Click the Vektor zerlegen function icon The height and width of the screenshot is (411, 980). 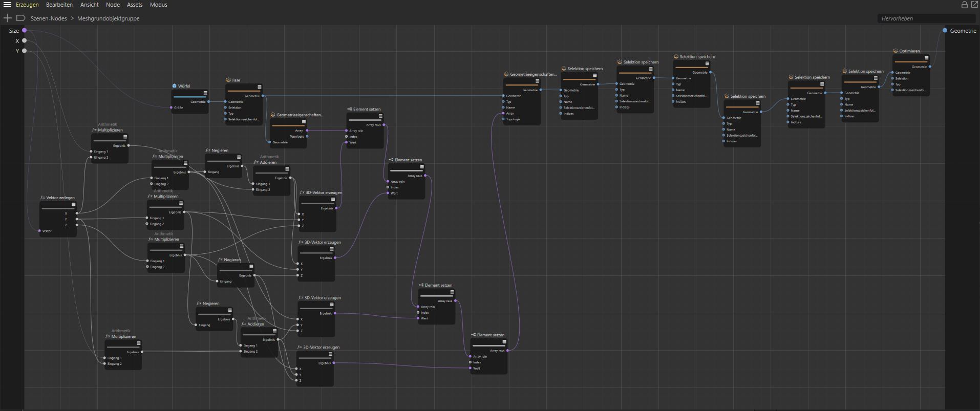pos(43,198)
